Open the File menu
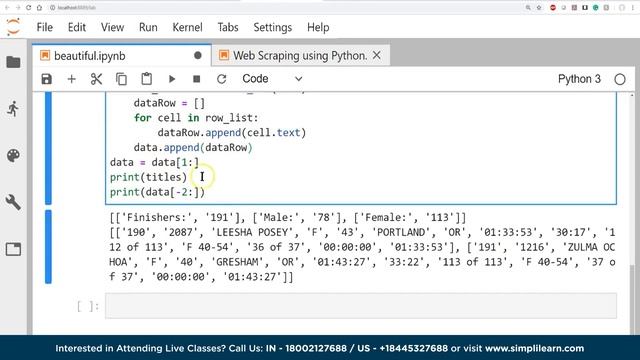640x360 pixels. pyautogui.click(x=44, y=27)
